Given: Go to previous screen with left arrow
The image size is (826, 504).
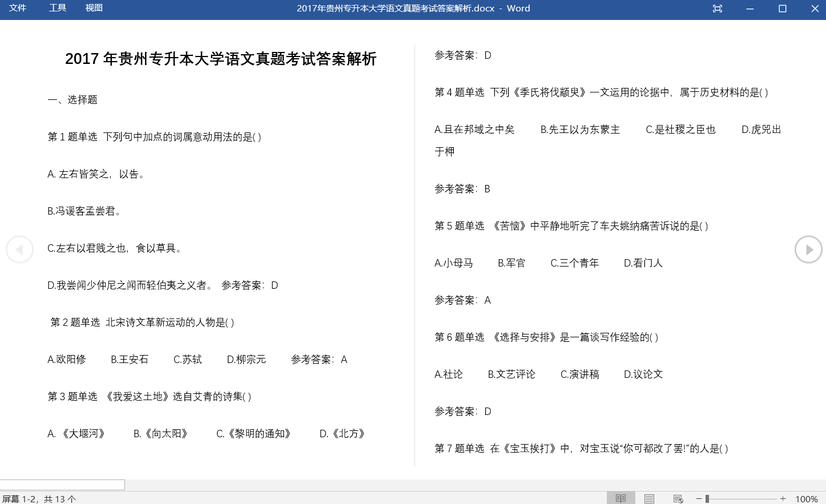Looking at the screenshot, I should (x=19, y=249).
